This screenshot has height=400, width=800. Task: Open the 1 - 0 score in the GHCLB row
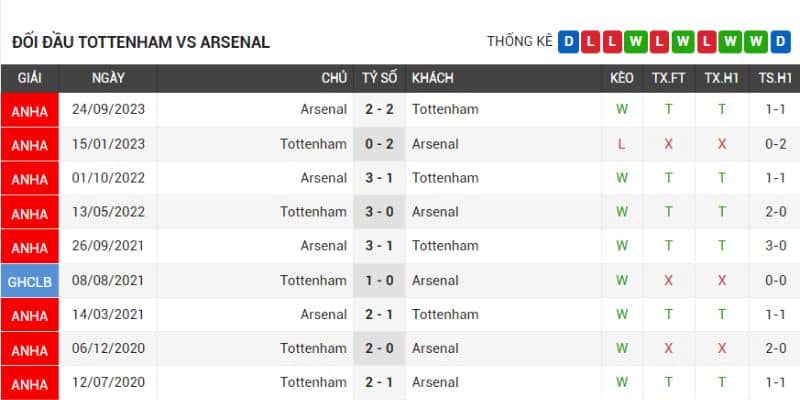[379, 281]
